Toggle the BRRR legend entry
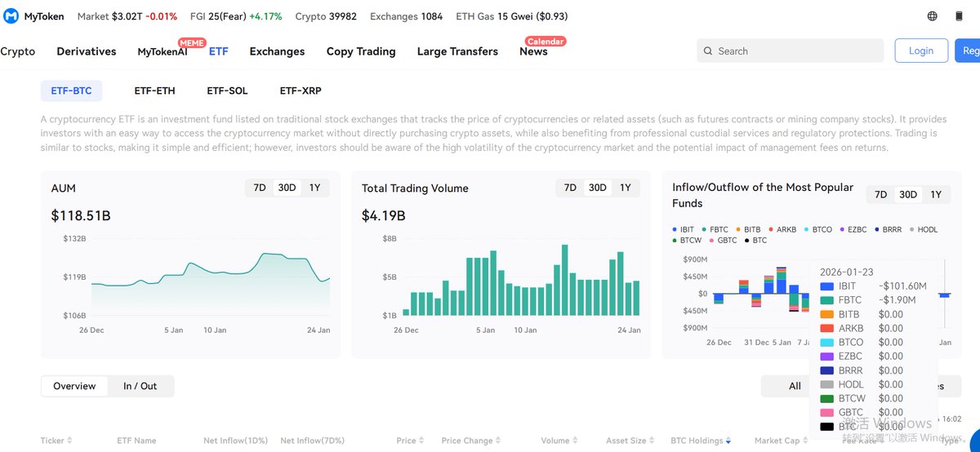The width and height of the screenshot is (980, 452). 888,230
